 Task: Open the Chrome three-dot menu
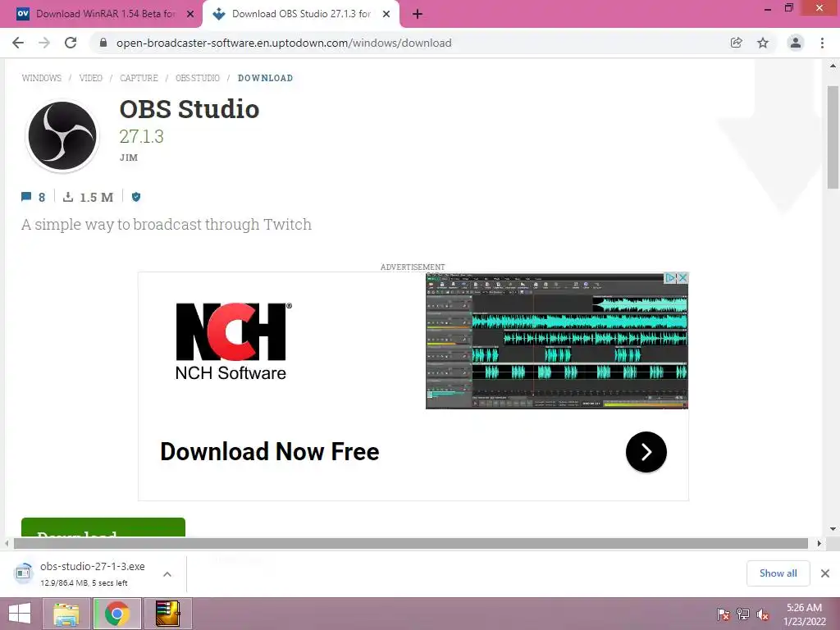tap(822, 43)
